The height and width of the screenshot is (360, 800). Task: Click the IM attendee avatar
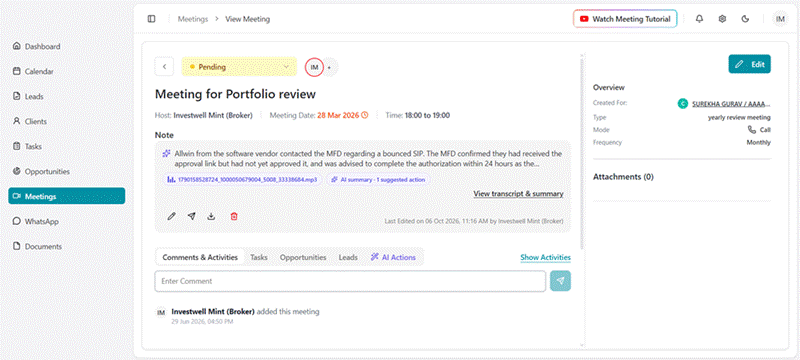tap(314, 67)
